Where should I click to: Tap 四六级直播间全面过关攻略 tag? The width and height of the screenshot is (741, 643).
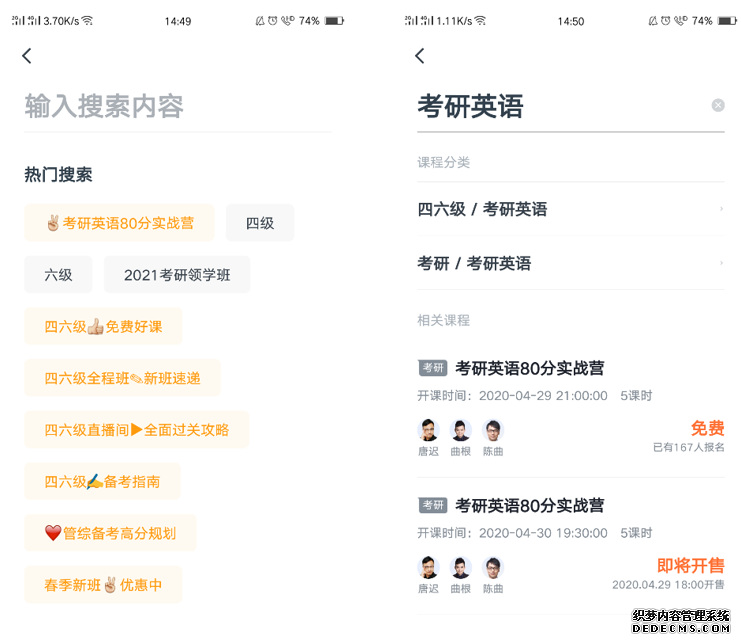pyautogui.click(x=137, y=430)
